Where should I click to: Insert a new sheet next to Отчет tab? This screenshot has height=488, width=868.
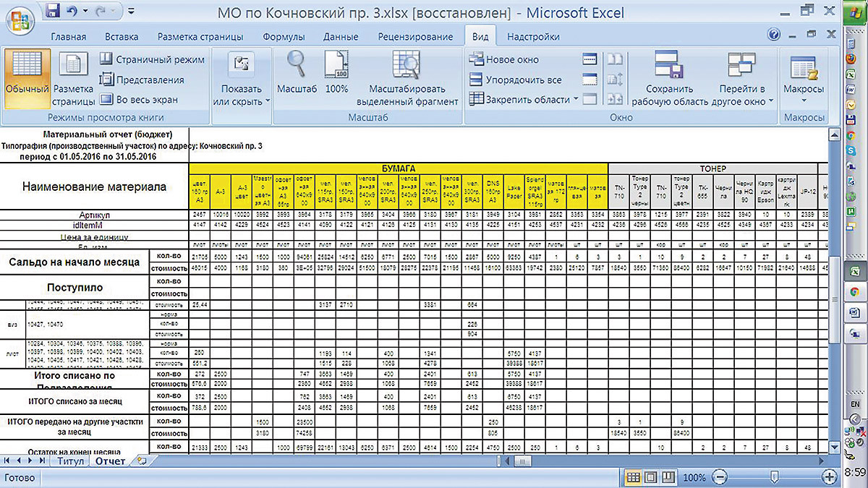142,461
